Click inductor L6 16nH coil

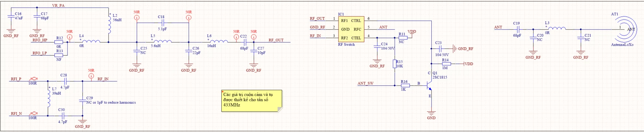[219, 41]
